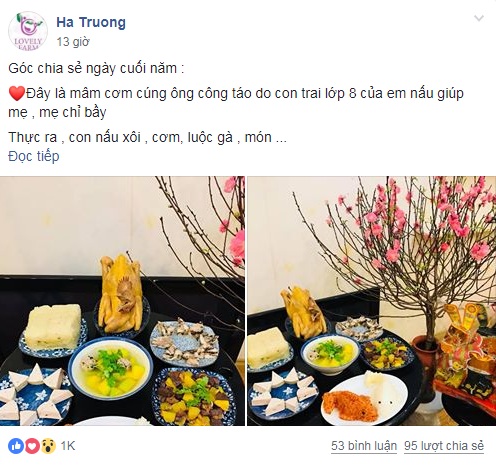
Task: View the 95 lượt chia sẻ shares
Action: click(x=444, y=446)
